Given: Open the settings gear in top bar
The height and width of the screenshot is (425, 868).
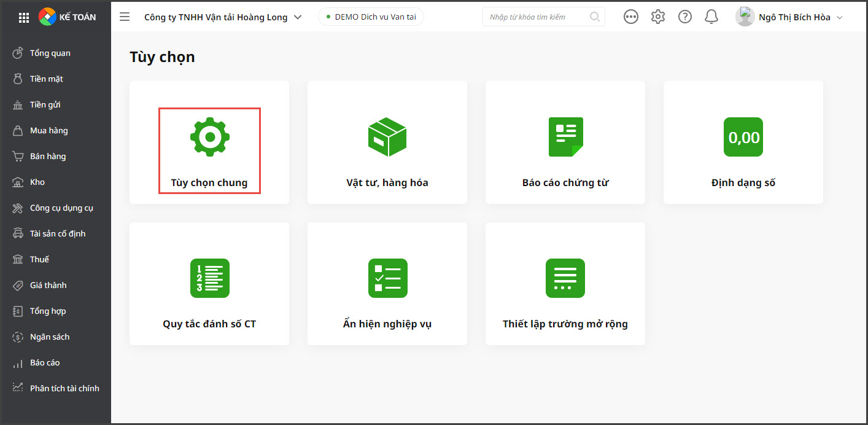Looking at the screenshot, I should [658, 17].
